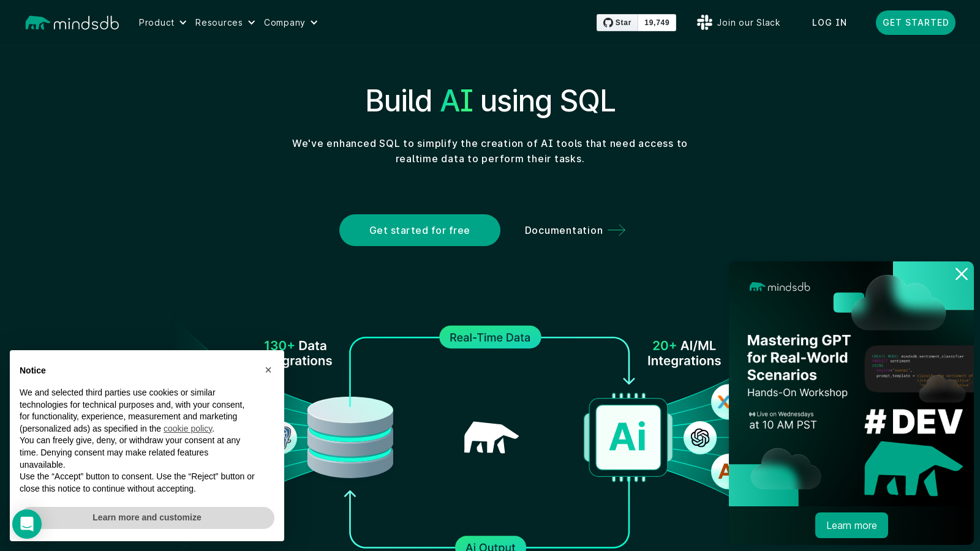Image resolution: width=980 pixels, height=551 pixels.
Task: Open the Documentation arrow link
Action: pos(575,230)
